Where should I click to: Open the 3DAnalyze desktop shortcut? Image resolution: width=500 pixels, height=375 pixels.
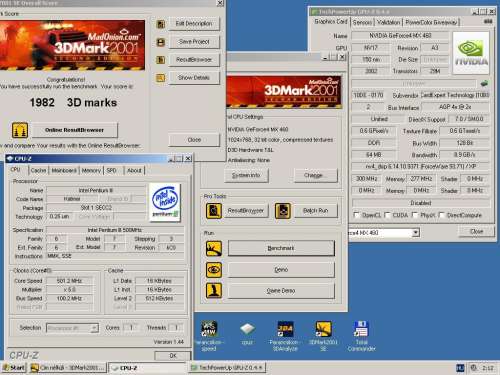point(285,335)
